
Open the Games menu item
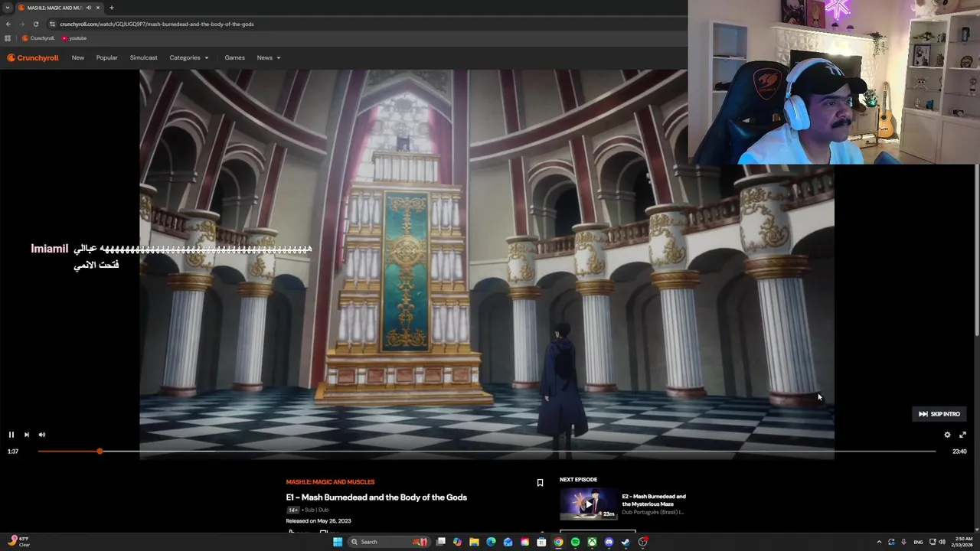tap(235, 57)
